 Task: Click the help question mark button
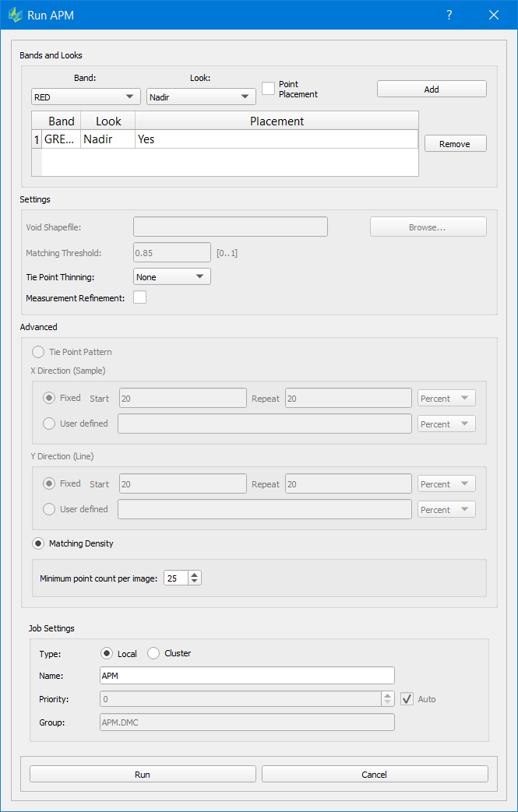coord(449,15)
